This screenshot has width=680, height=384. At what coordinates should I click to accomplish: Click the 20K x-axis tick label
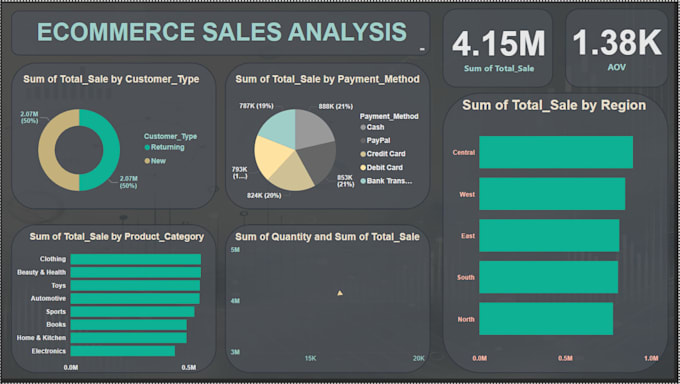(x=418, y=358)
